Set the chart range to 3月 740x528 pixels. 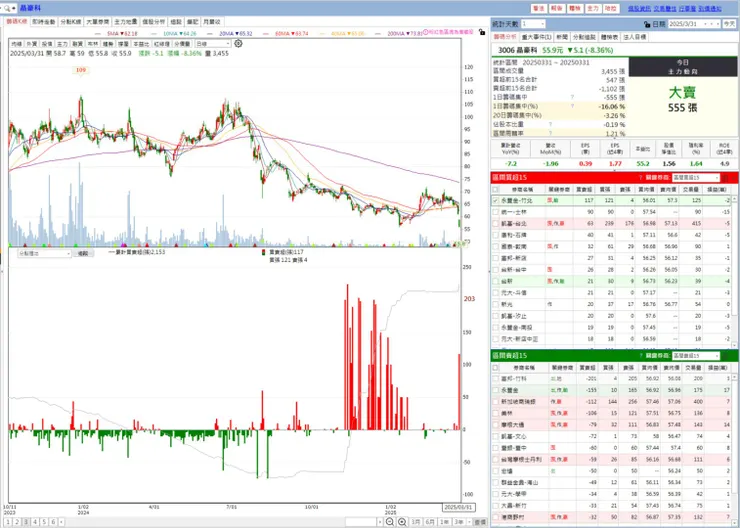[x=415, y=522]
